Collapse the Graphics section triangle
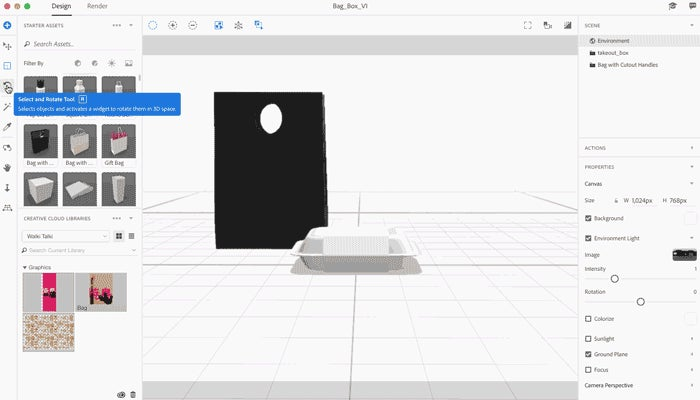The width and height of the screenshot is (700, 400). (25, 267)
